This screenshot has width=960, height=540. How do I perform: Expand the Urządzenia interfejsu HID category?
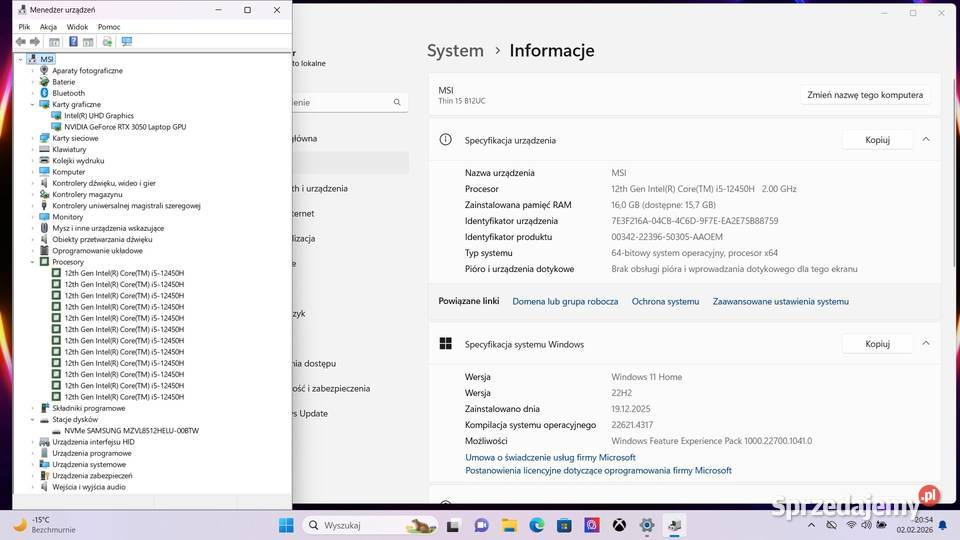tap(32, 442)
